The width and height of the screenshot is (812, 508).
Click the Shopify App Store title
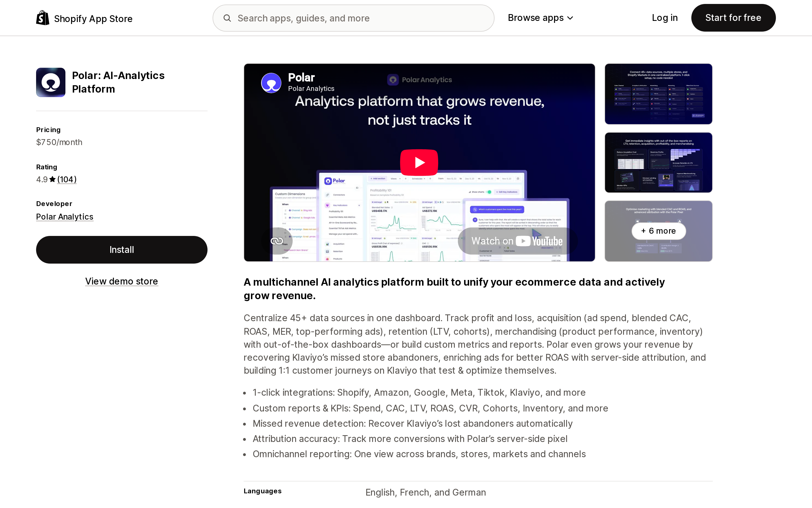pos(93,18)
